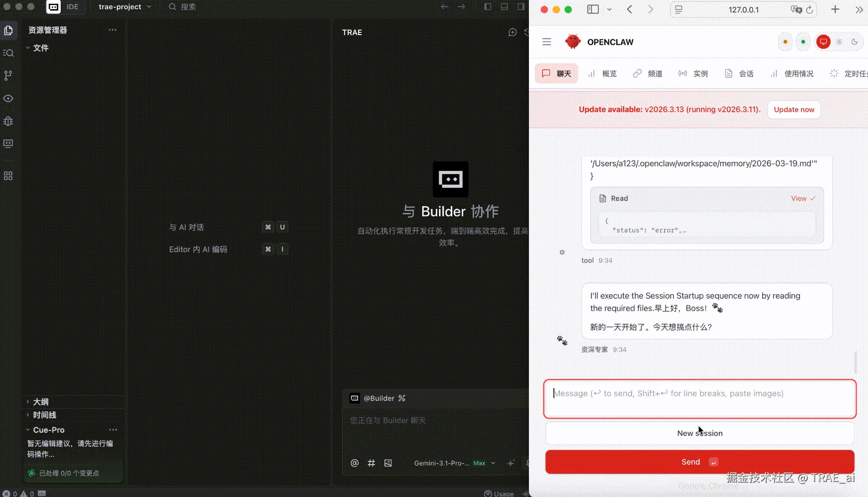Click the TRAE 搜索 search box
Screen dimensions: 868x497
tap(183, 7)
